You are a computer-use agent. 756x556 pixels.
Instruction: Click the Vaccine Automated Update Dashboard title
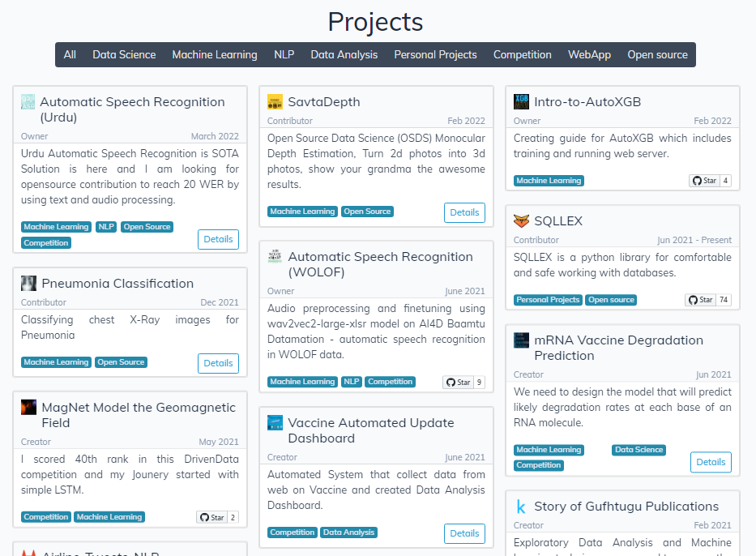click(x=371, y=430)
